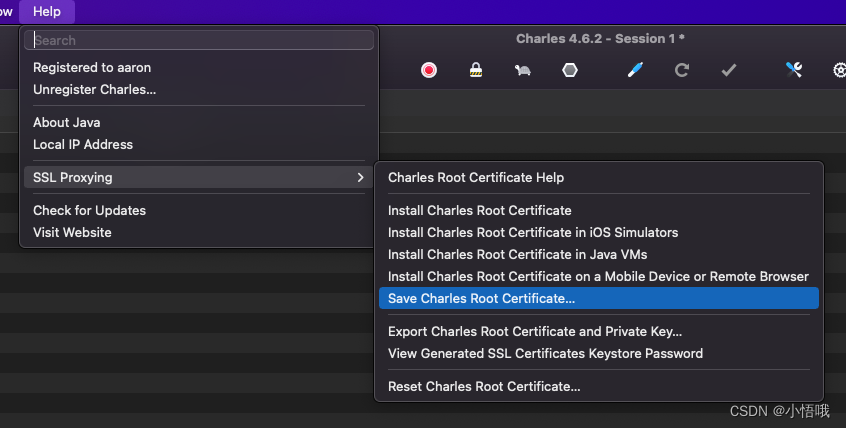Click the Help menu Search field
846x428 pixels.
tap(199, 40)
